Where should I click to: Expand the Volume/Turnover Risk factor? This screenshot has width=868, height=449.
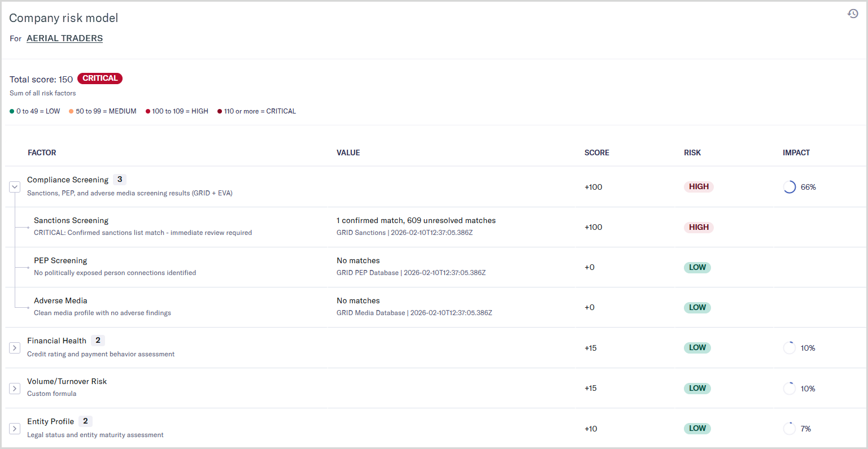point(15,389)
